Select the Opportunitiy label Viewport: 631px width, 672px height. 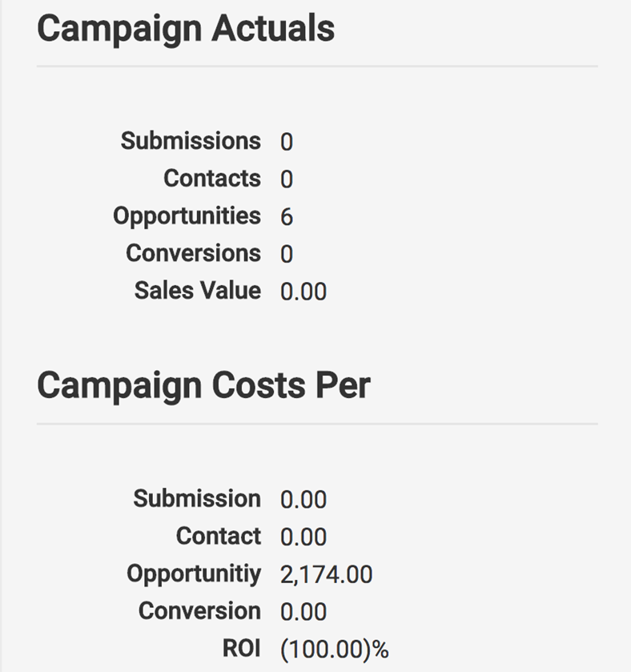click(x=194, y=574)
